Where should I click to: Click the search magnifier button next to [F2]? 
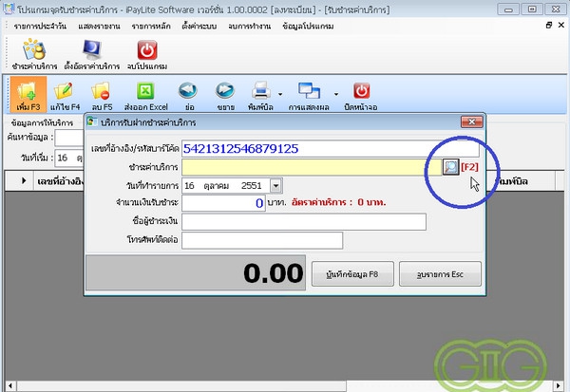point(450,167)
